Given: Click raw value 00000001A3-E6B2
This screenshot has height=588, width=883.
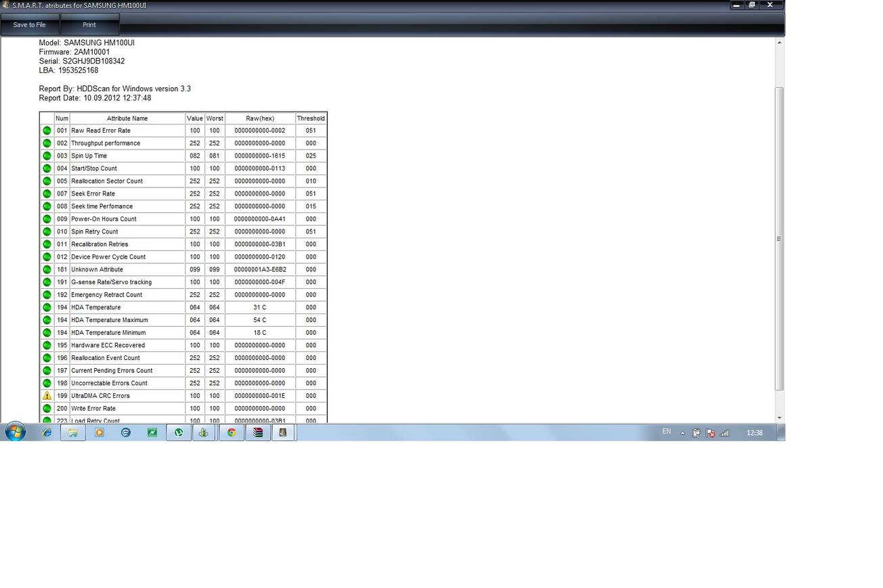Looking at the screenshot, I should tap(260, 269).
